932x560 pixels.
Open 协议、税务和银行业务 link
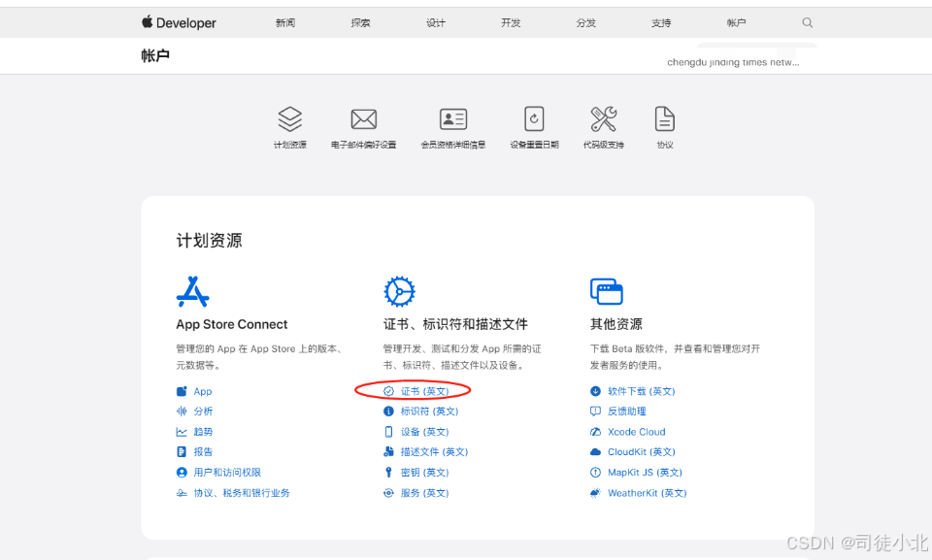pyautogui.click(x=242, y=493)
